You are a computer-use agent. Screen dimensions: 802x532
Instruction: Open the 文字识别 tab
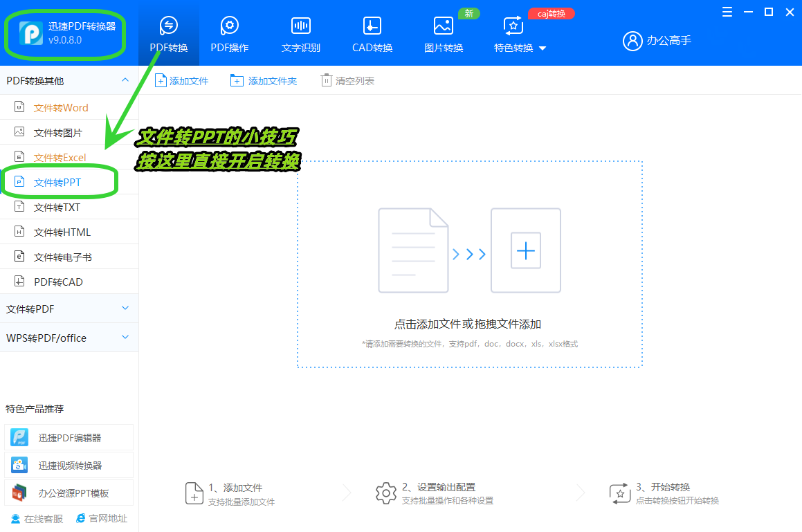click(301, 34)
